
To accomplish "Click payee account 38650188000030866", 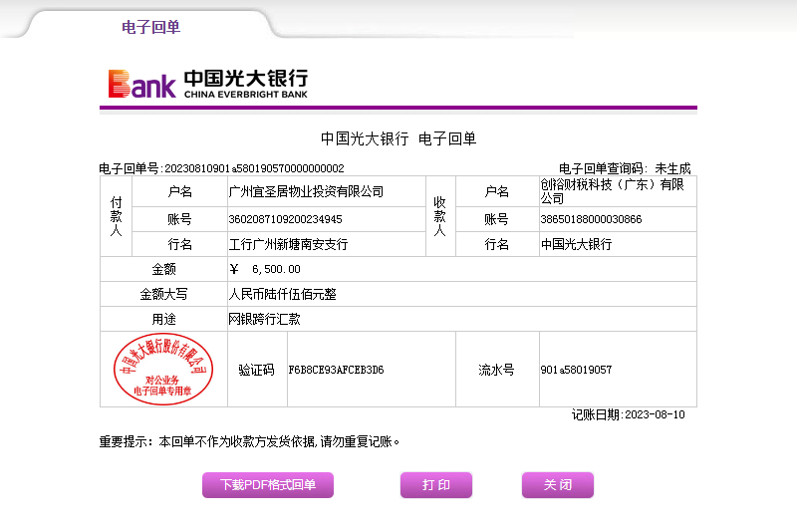I will tap(591, 219).
